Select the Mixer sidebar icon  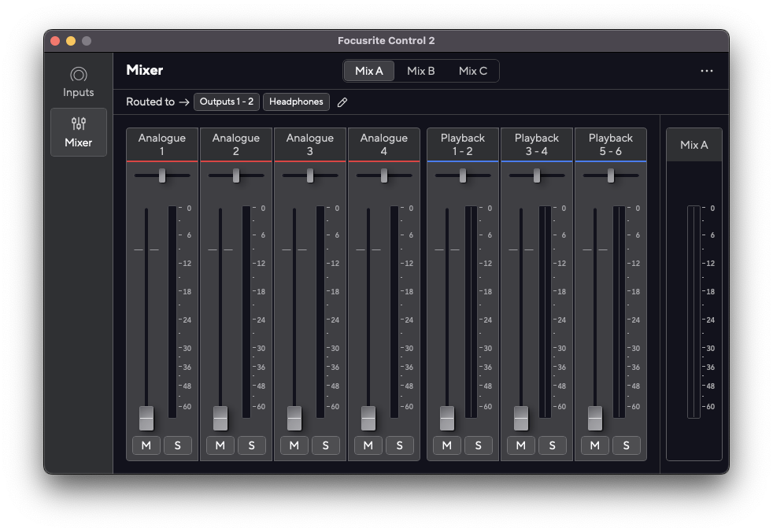coord(79,132)
